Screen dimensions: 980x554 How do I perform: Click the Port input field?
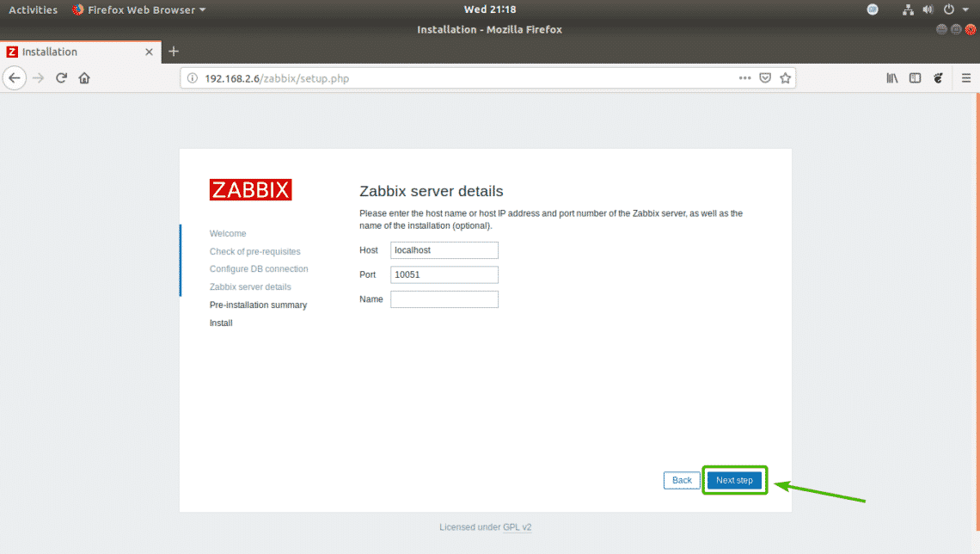coord(444,274)
